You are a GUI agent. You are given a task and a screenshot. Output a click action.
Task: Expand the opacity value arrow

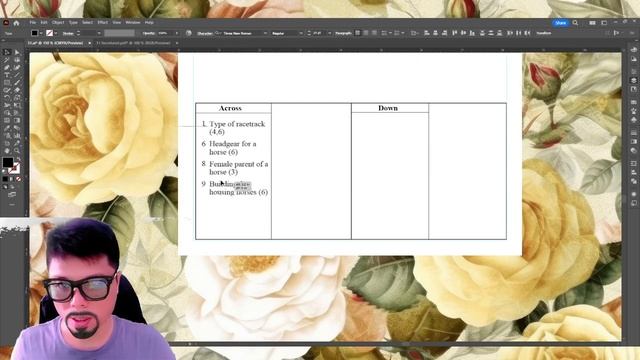(x=177, y=33)
